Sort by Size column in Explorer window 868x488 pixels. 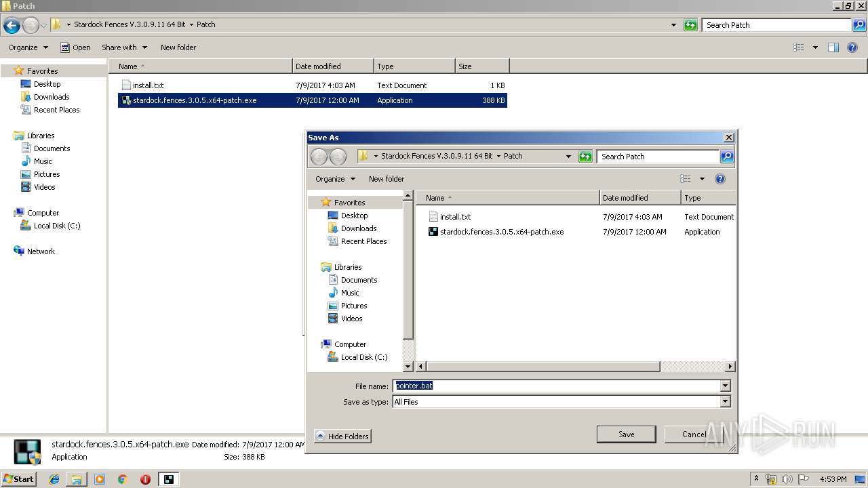pos(481,66)
